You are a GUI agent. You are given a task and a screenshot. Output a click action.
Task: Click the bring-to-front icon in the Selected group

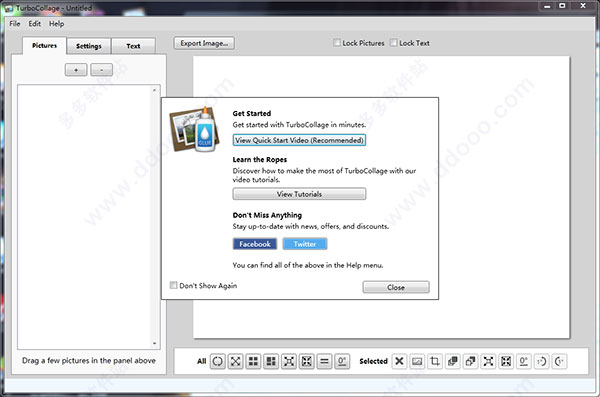point(453,361)
